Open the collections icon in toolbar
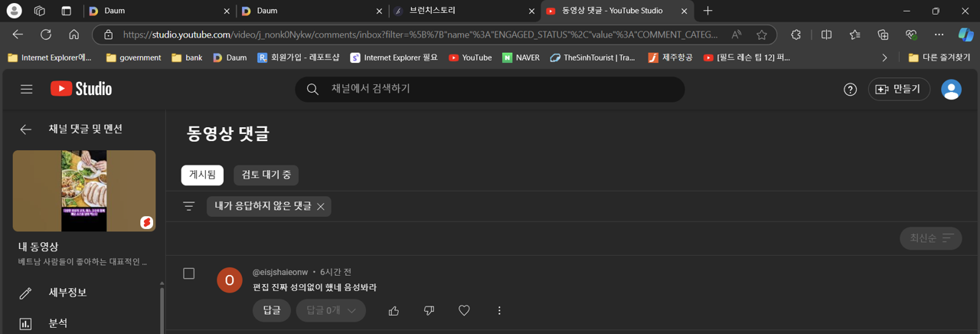This screenshot has height=334, width=980. (883, 34)
